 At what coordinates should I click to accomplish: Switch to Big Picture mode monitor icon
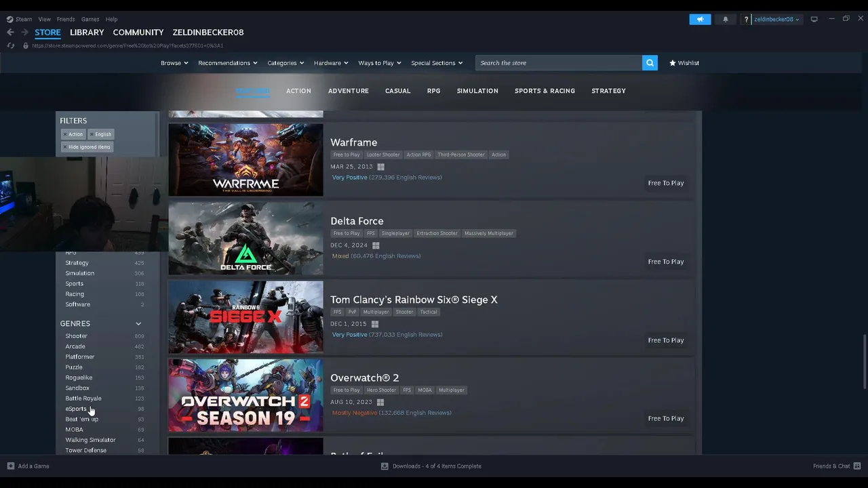click(x=814, y=19)
